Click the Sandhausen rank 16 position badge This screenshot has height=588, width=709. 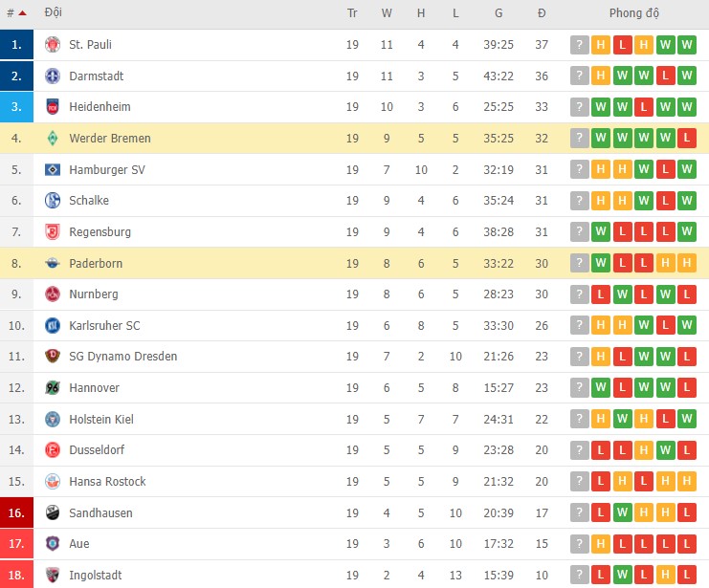[17, 513]
